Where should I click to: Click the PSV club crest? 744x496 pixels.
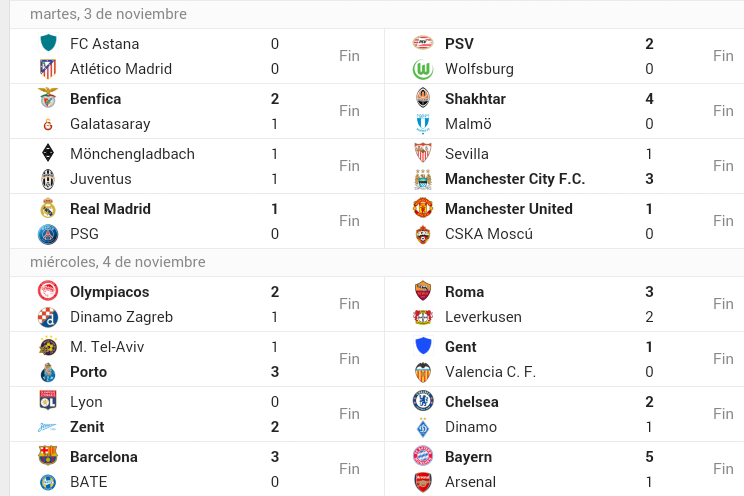click(423, 44)
